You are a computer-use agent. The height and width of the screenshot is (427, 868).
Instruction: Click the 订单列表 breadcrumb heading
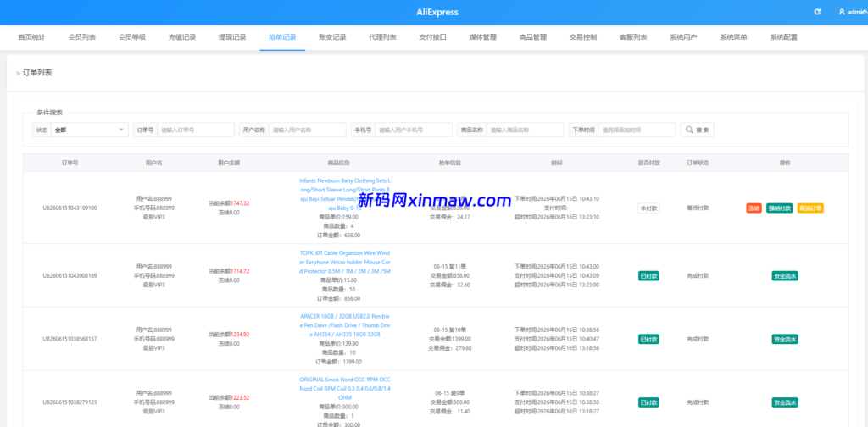pyautogui.click(x=37, y=73)
